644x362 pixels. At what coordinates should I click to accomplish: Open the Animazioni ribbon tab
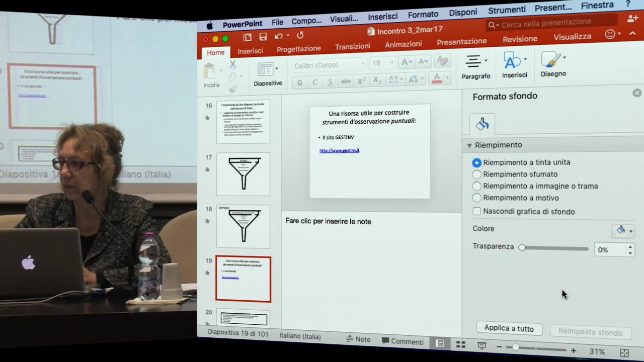tap(403, 44)
